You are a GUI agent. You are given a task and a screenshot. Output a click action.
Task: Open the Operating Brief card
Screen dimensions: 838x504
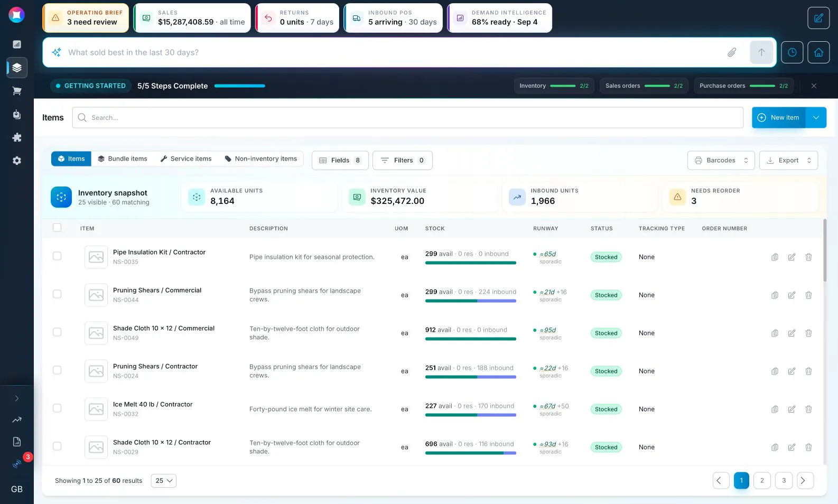click(x=86, y=18)
